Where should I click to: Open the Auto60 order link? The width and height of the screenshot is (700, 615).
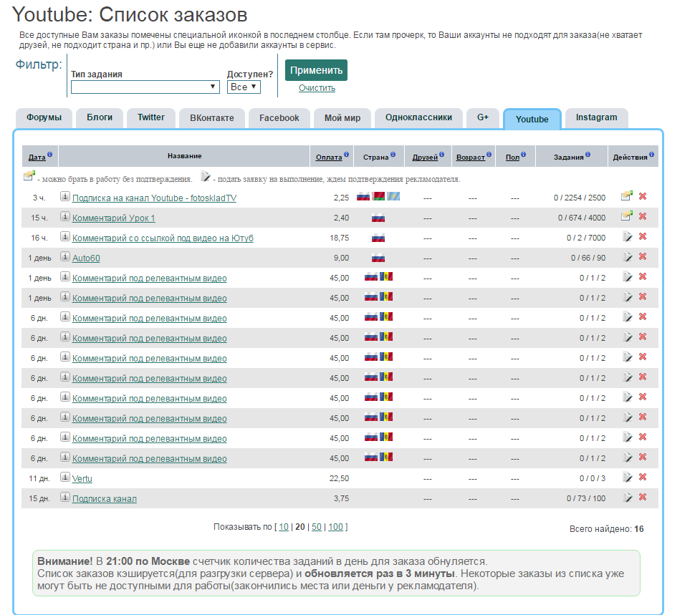click(86, 258)
